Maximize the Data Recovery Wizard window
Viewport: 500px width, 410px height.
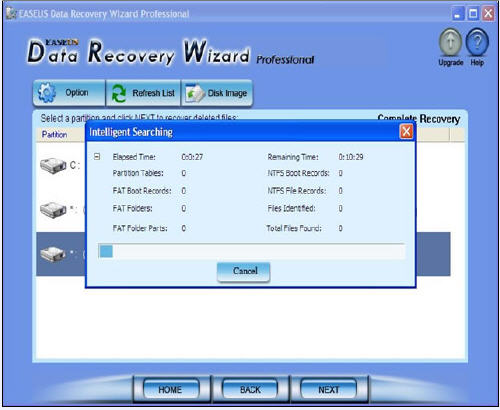coord(473,14)
